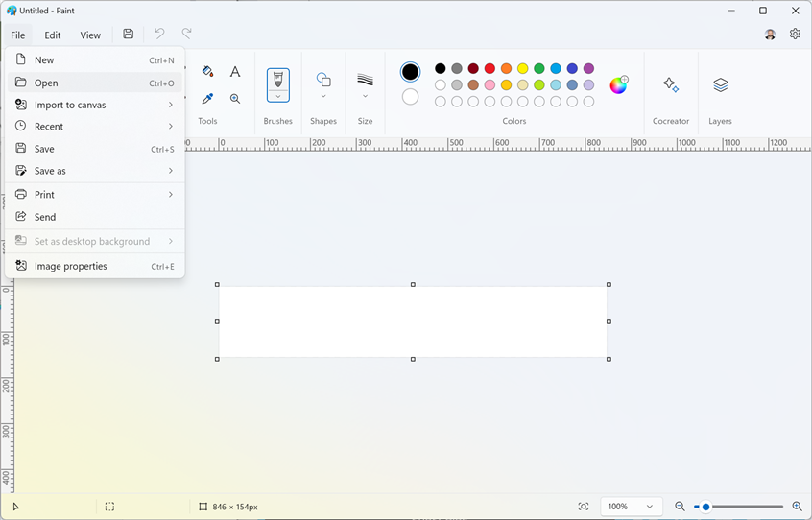Open the Layers panel
The height and width of the screenshot is (520, 812).
click(x=720, y=85)
